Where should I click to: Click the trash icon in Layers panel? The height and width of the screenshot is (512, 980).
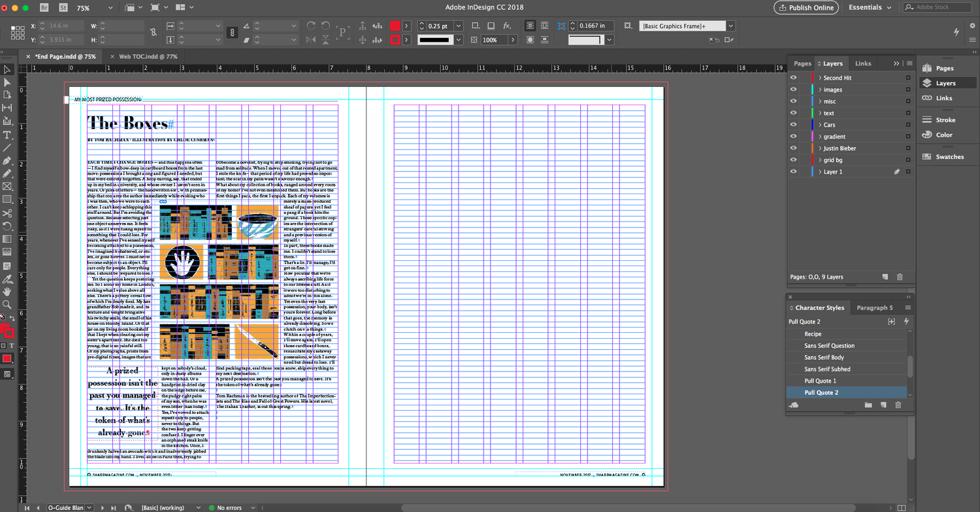900,277
